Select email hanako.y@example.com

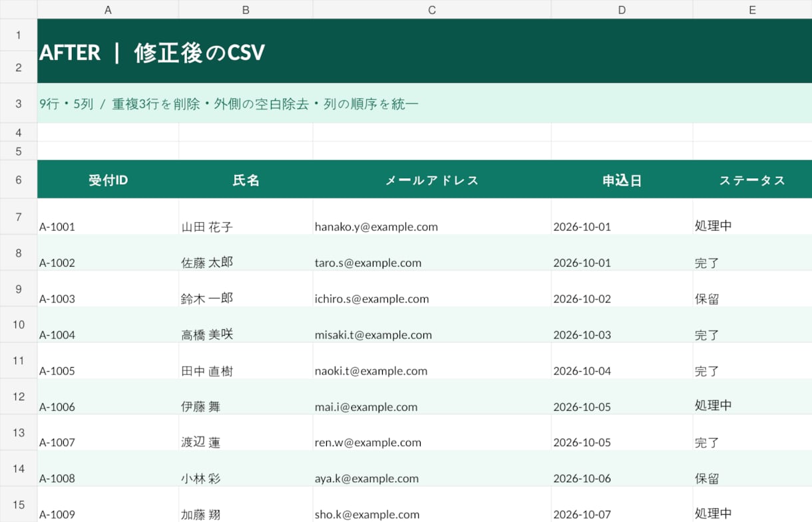tap(432, 217)
